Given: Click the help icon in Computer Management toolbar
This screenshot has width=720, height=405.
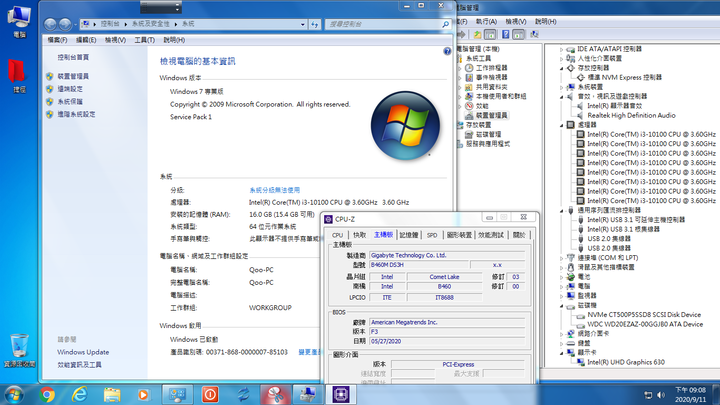Looking at the screenshot, I should pyautogui.click(x=506, y=34).
